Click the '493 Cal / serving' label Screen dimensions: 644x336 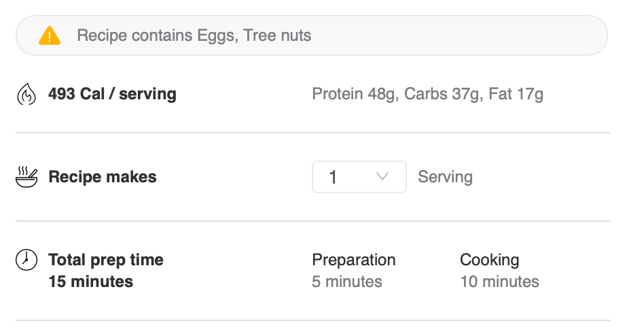pos(112,94)
